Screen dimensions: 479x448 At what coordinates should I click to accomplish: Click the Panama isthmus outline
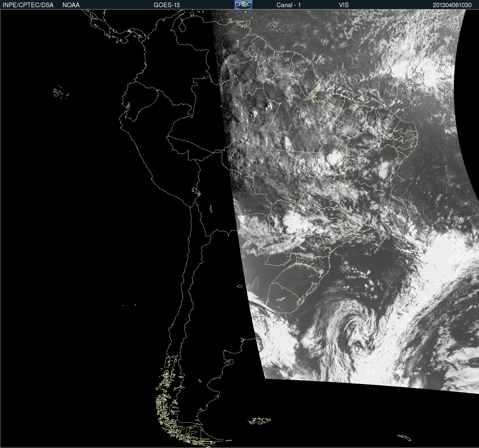pyautogui.click(x=128, y=33)
